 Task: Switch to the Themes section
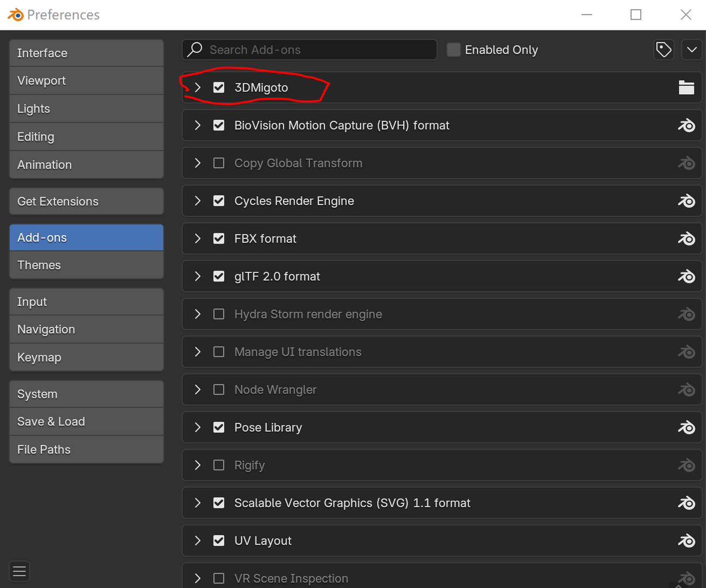[87, 265]
